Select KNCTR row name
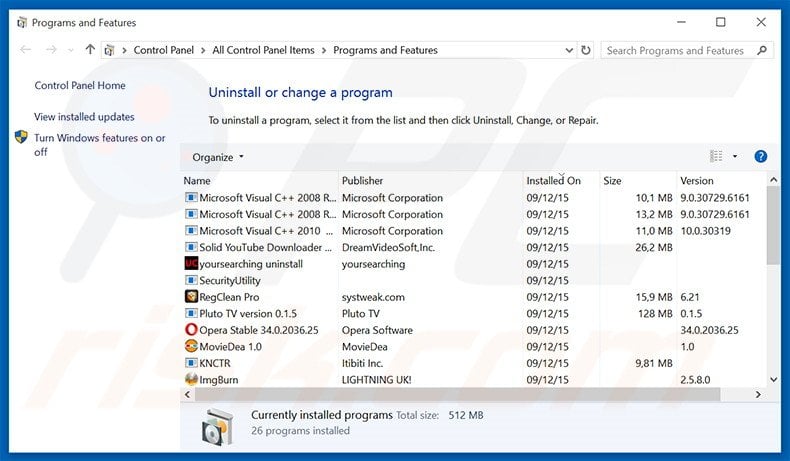Image resolution: width=790 pixels, height=461 pixels. pyautogui.click(x=215, y=363)
